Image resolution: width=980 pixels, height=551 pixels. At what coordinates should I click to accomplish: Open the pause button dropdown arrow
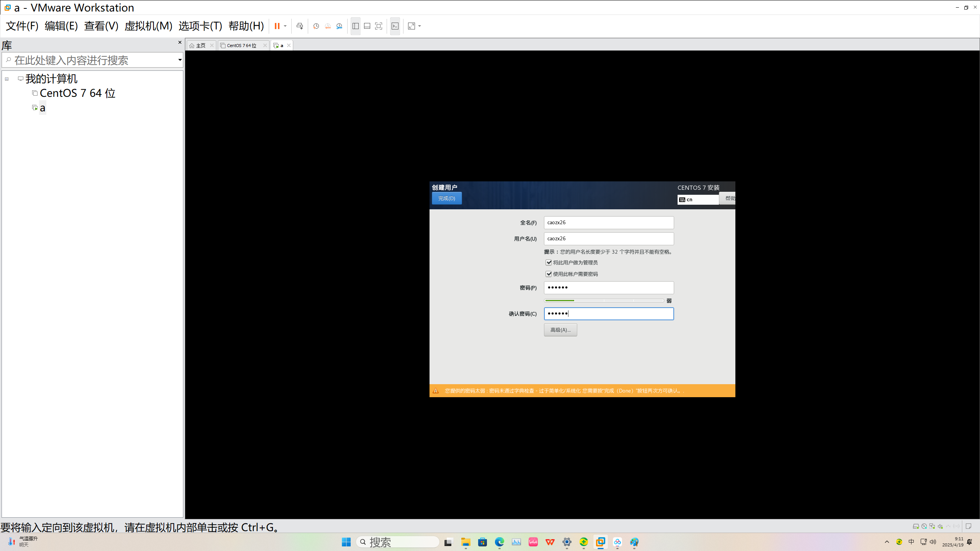point(285,26)
